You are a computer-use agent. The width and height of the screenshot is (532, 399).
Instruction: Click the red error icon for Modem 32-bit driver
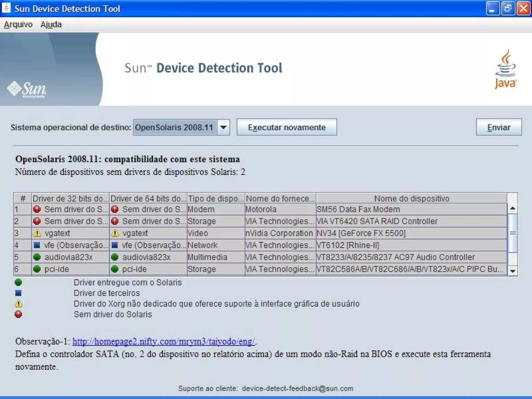(37, 209)
